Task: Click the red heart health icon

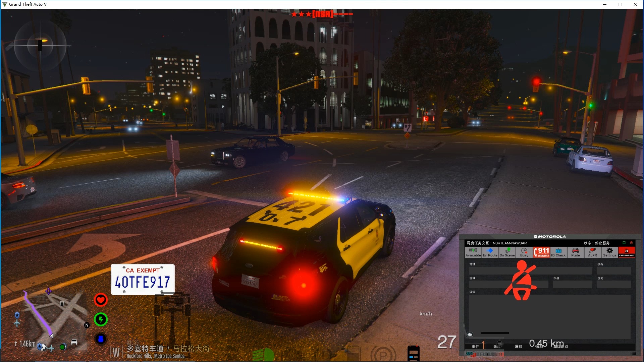Action: (101, 300)
